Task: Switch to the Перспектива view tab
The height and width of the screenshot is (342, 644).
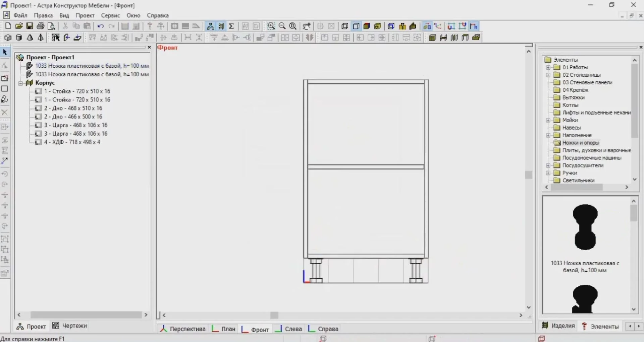Action: [183, 329]
